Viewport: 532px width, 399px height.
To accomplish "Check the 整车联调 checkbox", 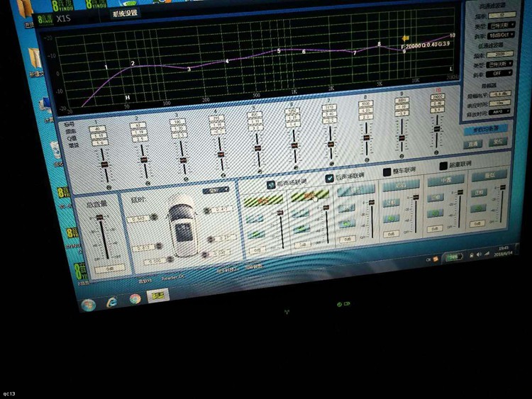I will click(388, 172).
